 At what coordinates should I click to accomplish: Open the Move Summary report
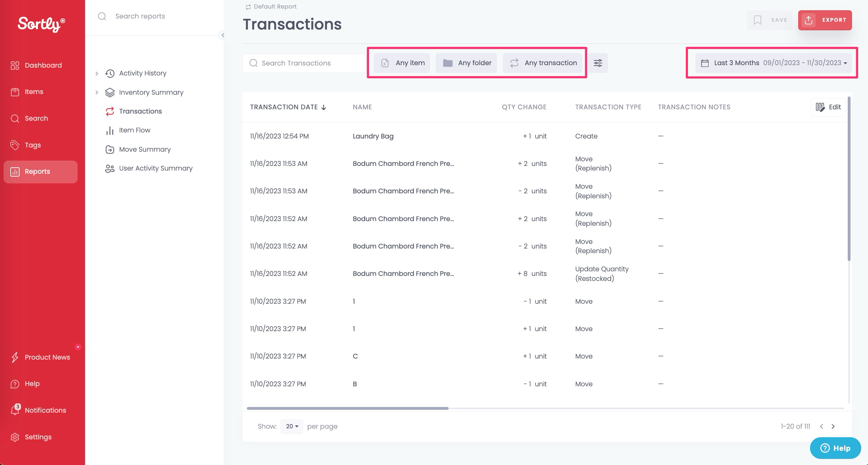[x=144, y=149]
